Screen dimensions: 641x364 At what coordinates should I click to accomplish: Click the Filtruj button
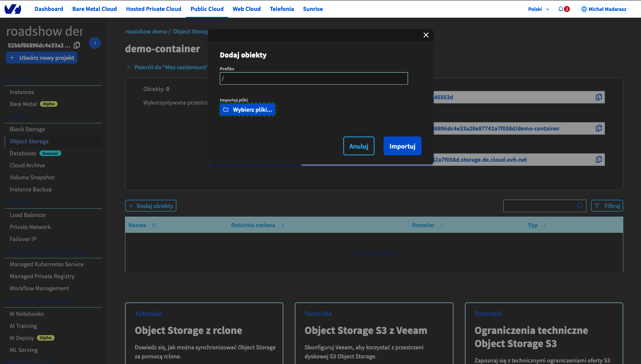point(607,206)
